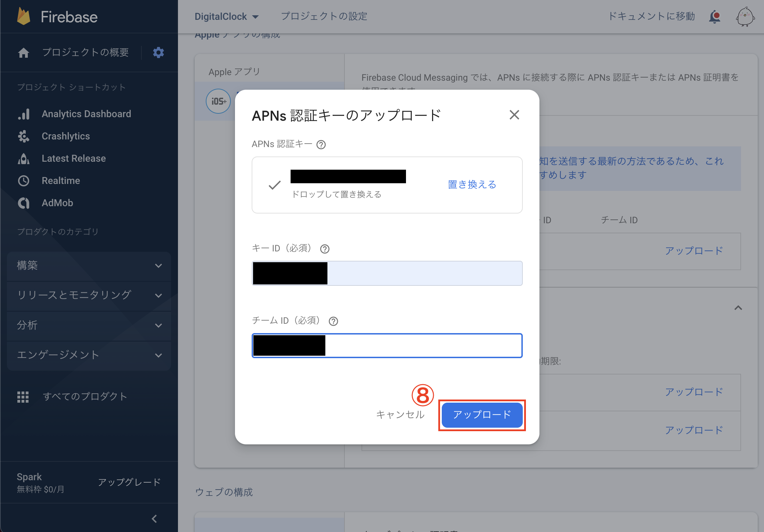The width and height of the screenshot is (764, 532).
Task: Select Analytics Dashboard in sidebar
Action: (86, 114)
